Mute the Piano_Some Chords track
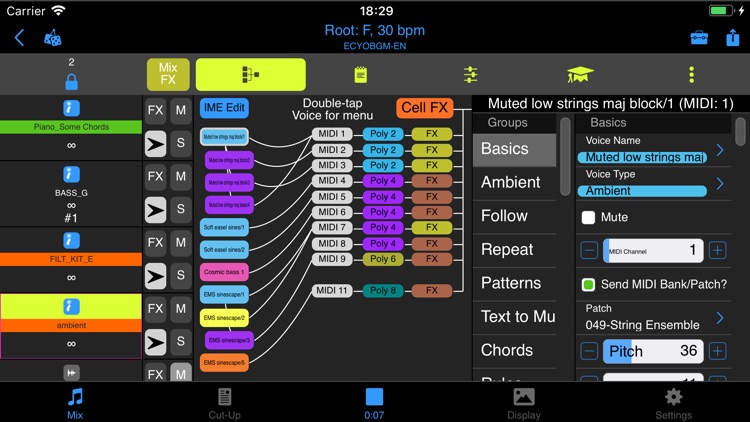 click(181, 111)
